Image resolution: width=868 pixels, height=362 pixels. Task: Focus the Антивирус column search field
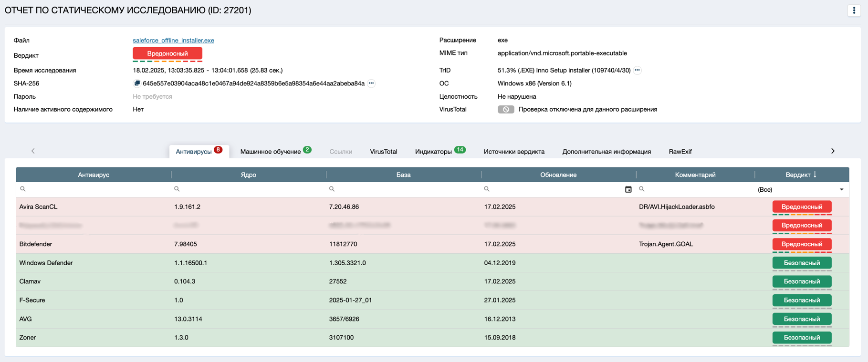point(95,189)
